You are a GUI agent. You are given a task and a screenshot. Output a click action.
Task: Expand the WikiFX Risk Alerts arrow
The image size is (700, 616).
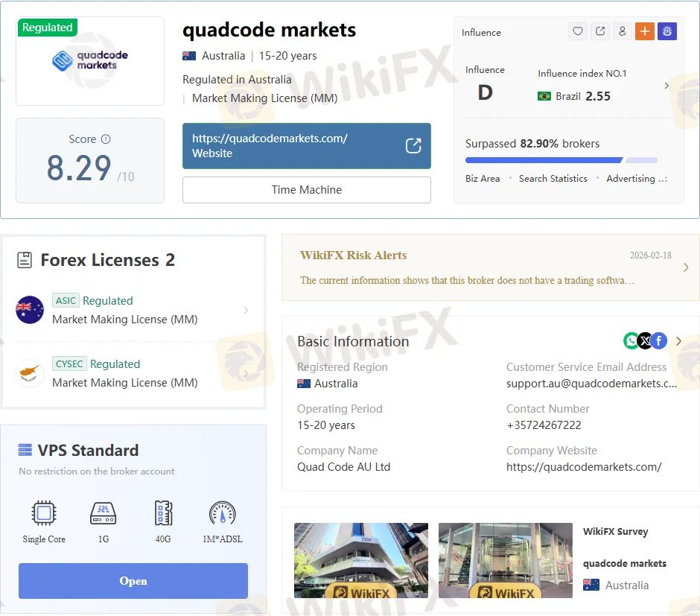686,267
